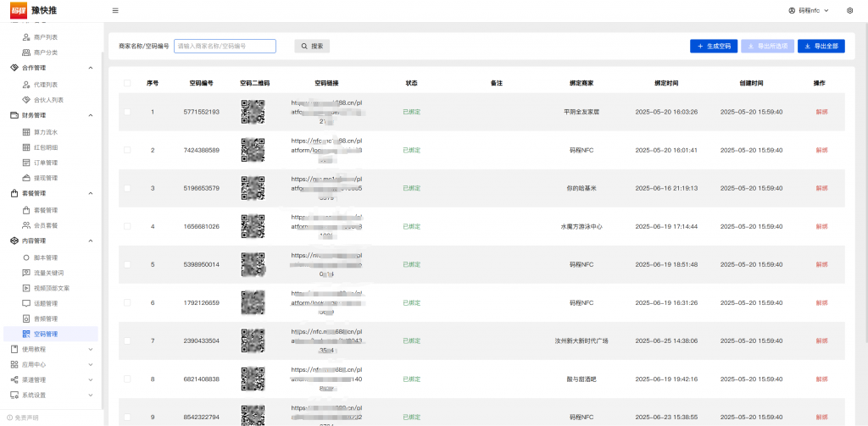Viewport: 868px width, 426px height.
Task: Click the hamburger menu collapse icon
Action: pos(115,10)
